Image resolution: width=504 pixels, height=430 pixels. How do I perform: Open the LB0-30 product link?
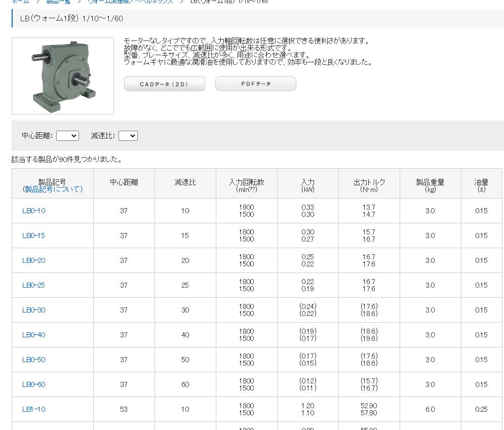pos(33,310)
